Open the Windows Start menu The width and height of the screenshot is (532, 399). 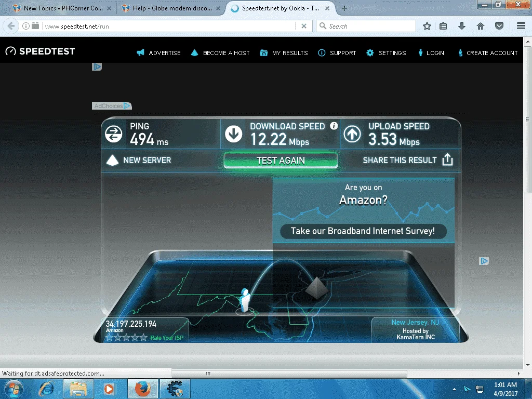[13, 389]
